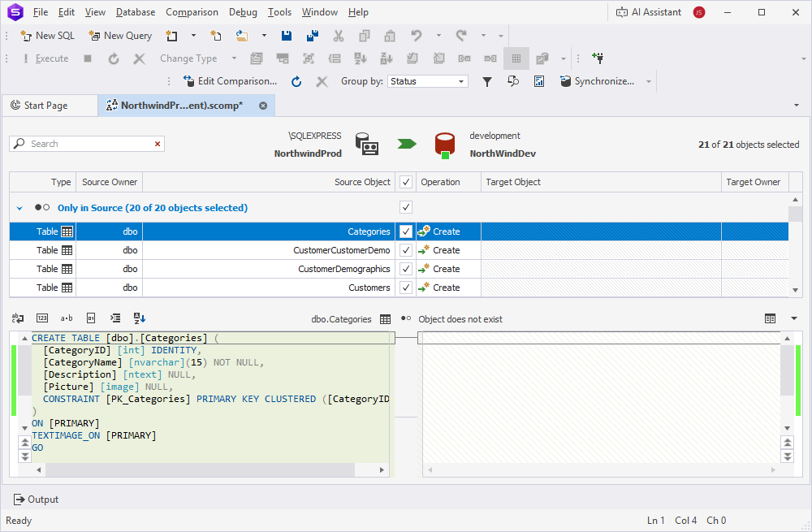
Task: Click the Filter funnel icon
Action: (487, 81)
